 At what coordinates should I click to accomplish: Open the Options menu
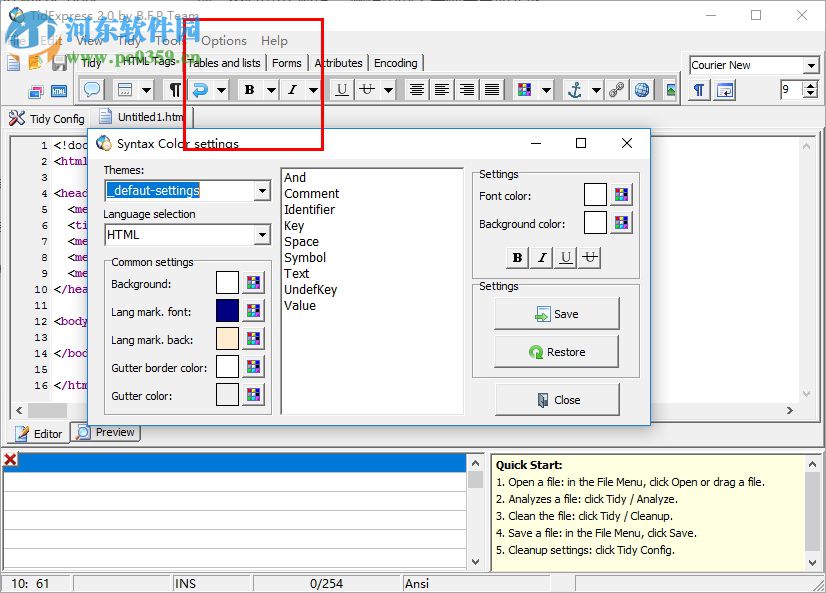tap(222, 41)
